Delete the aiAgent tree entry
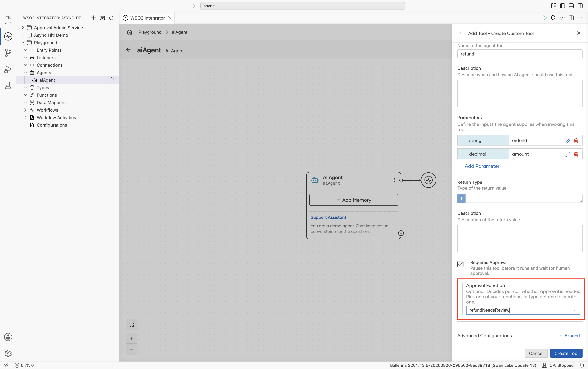 tap(111, 80)
